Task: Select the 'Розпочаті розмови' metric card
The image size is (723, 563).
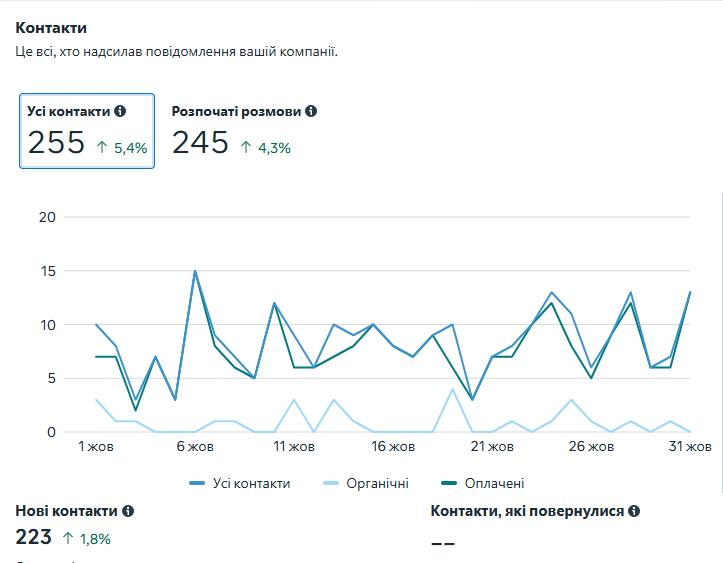Action: point(244,131)
